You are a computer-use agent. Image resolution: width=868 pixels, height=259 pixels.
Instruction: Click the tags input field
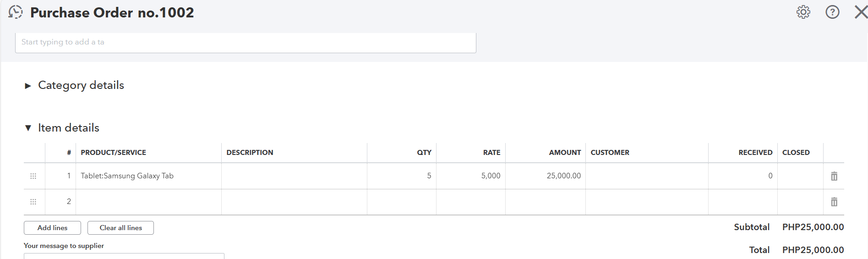tap(246, 42)
